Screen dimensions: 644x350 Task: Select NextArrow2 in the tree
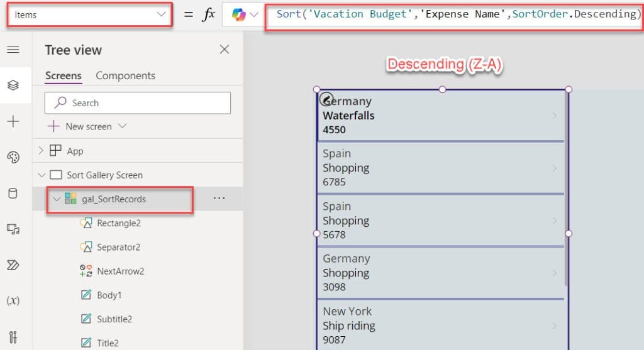coord(120,271)
